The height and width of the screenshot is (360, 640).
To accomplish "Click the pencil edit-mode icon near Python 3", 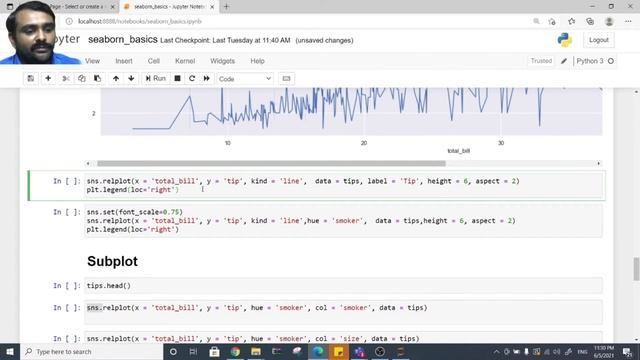I will (564, 61).
